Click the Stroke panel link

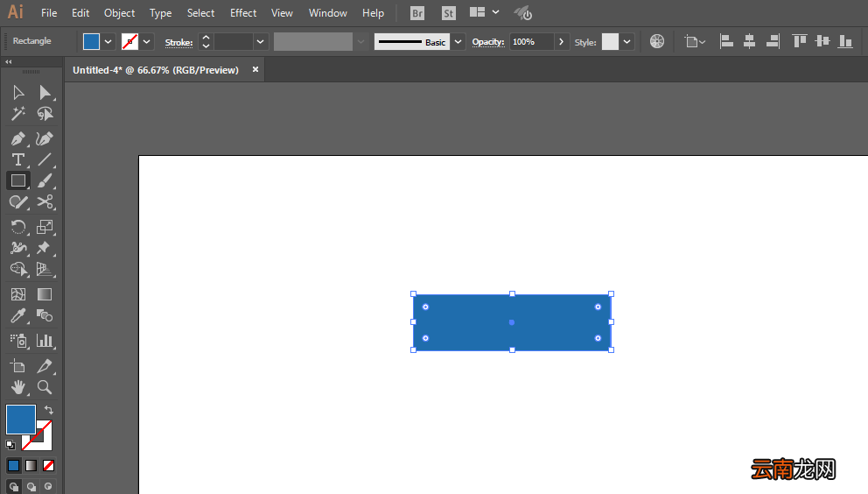coord(178,42)
